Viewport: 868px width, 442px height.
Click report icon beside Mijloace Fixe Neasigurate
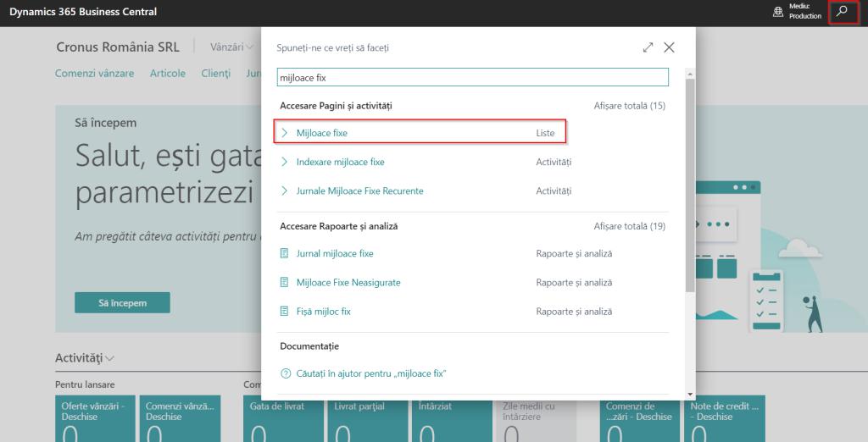[285, 282]
